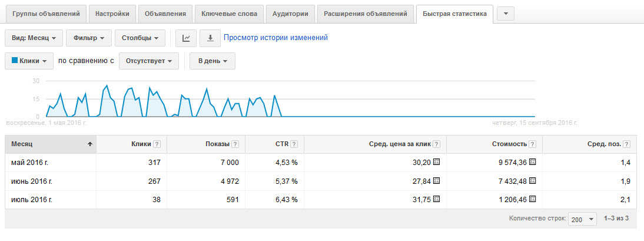The width and height of the screenshot is (644, 241).
Task: Switch to Аудитории tab
Action: point(290,14)
